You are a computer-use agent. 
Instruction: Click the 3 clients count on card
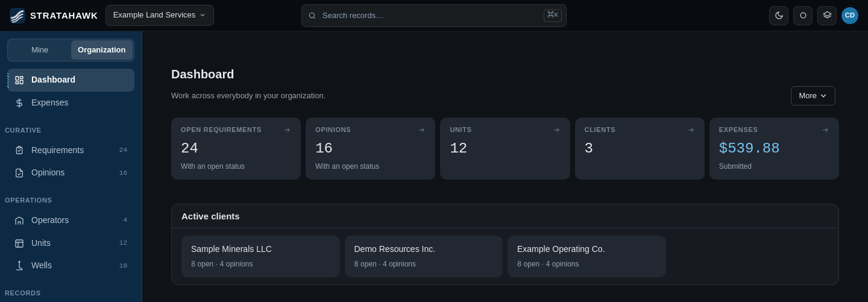point(589,148)
